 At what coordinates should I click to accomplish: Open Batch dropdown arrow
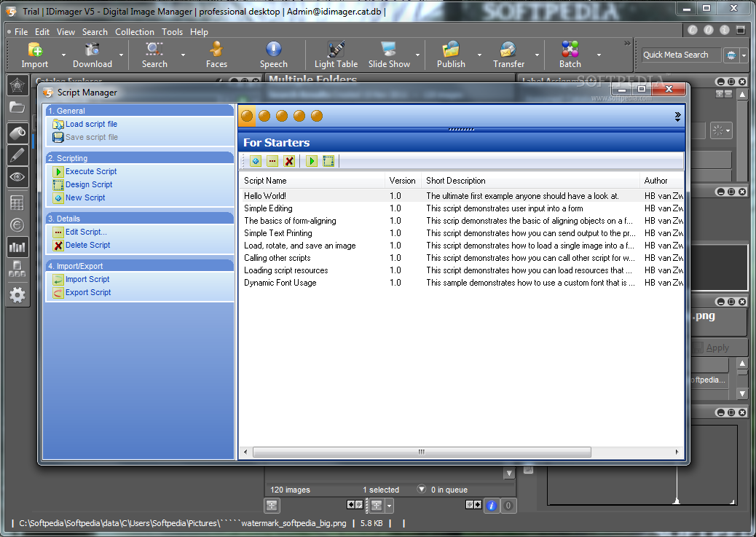tap(599, 55)
